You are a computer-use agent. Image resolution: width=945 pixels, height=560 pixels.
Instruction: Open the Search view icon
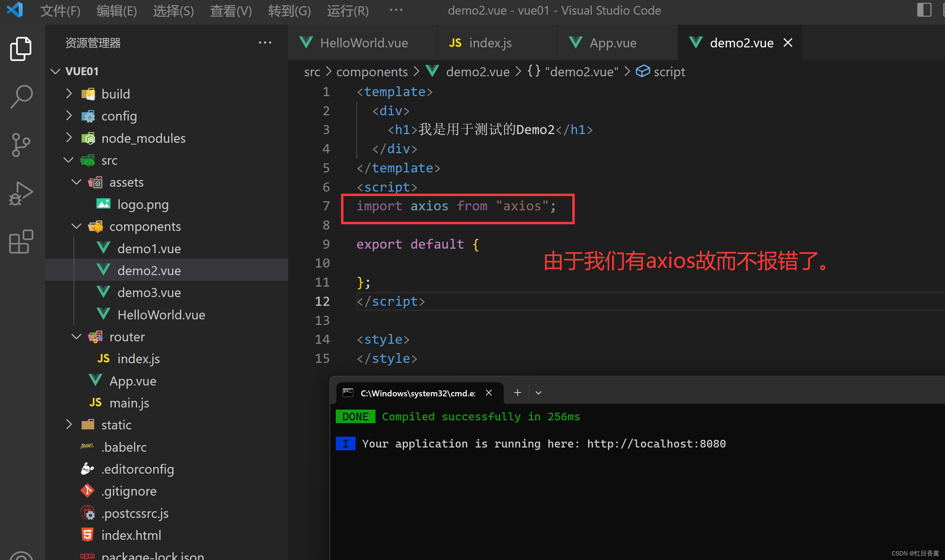coord(21,96)
